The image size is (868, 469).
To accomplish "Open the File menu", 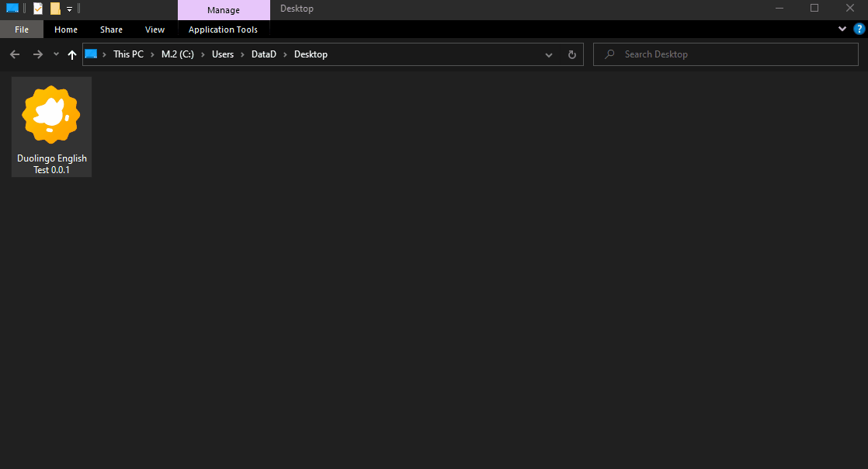I will point(22,30).
